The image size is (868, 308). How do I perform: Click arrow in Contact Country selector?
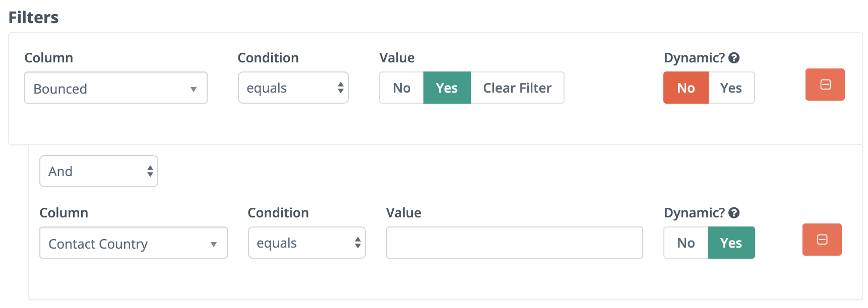click(214, 244)
